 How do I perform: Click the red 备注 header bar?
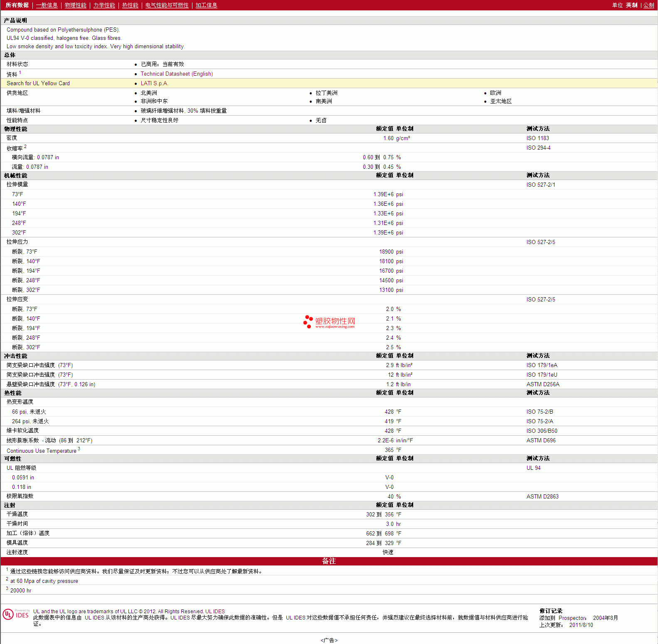[x=329, y=561]
